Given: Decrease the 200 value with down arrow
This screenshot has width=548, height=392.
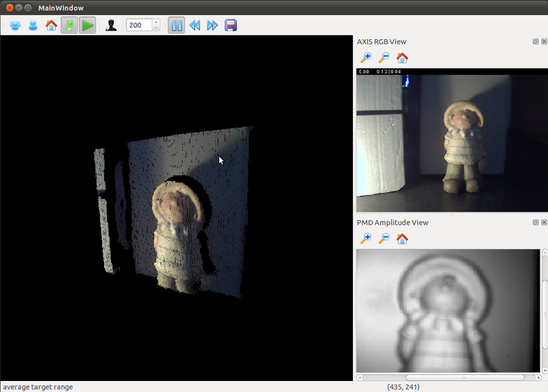Looking at the screenshot, I should tap(156, 29).
